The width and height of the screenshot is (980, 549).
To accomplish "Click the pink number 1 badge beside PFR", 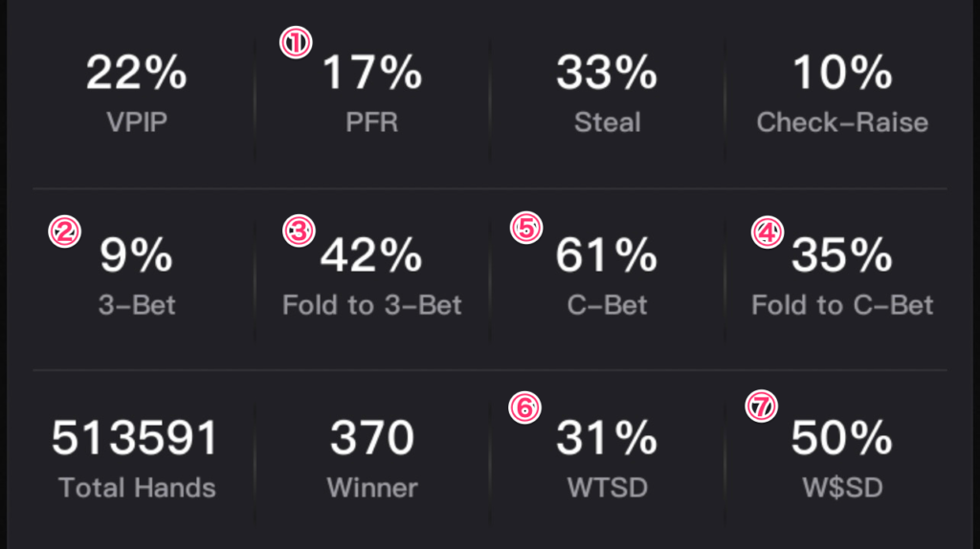I will [297, 44].
